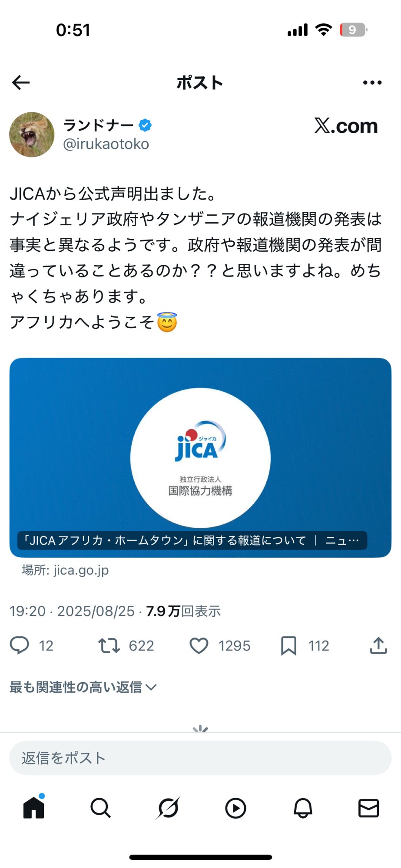Screen dimensions: 401x868
Task: Repost using the retweet arrows icon
Action: pos(109,645)
